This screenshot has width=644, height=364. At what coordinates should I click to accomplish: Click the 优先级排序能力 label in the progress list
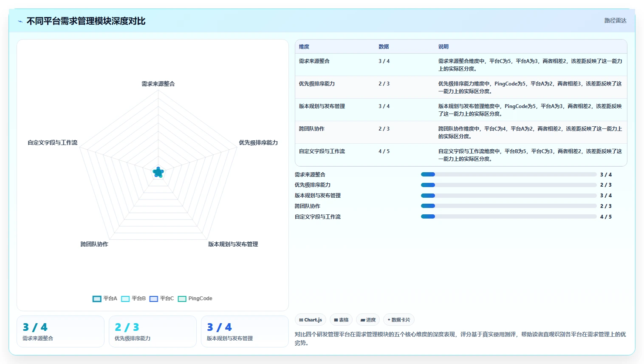(x=313, y=185)
